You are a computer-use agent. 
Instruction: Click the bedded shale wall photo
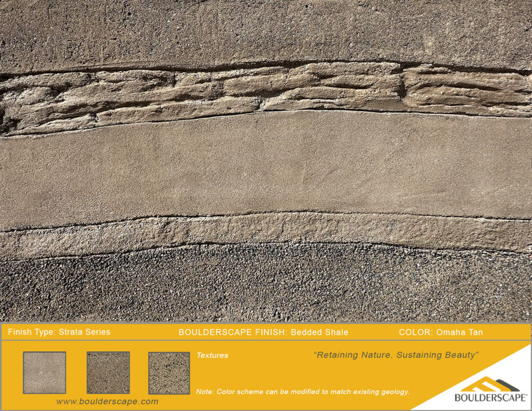(x=266, y=161)
